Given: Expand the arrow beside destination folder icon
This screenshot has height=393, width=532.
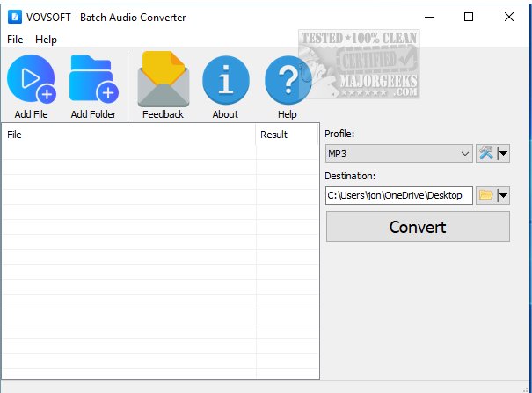Looking at the screenshot, I should [x=504, y=195].
